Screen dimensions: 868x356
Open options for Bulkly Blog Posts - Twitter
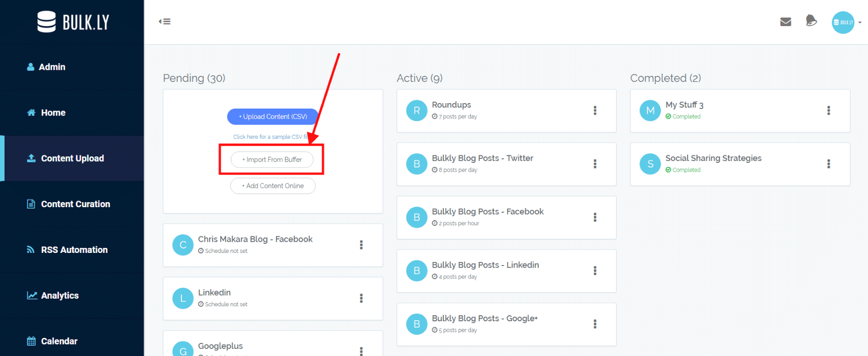[x=595, y=164]
